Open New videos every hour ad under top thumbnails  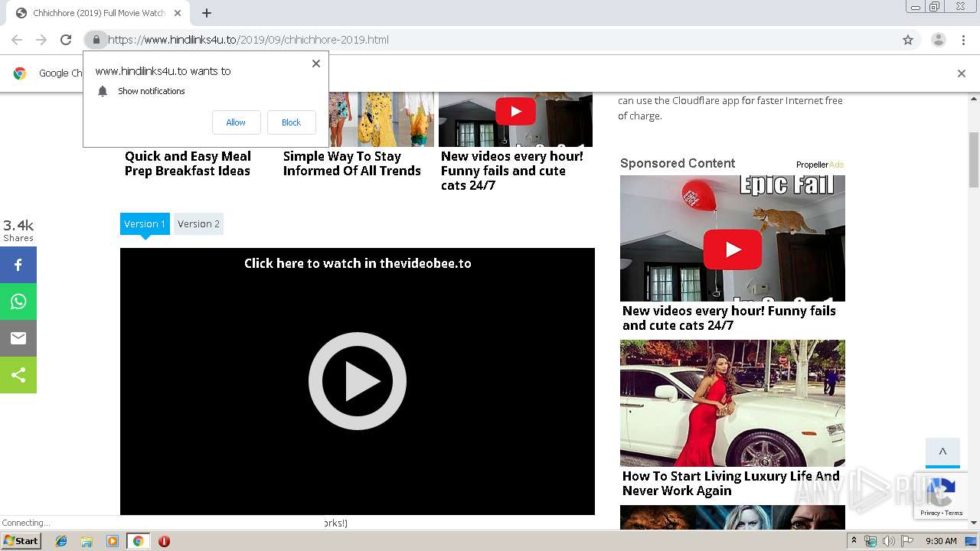click(512, 170)
